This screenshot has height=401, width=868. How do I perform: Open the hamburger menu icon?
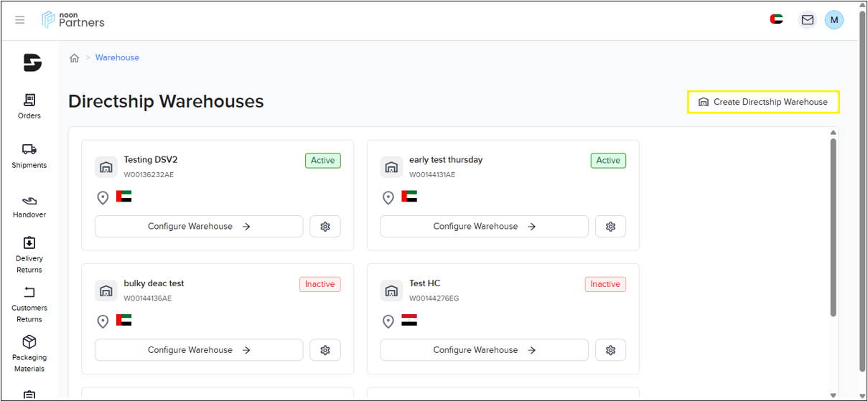pos(20,20)
